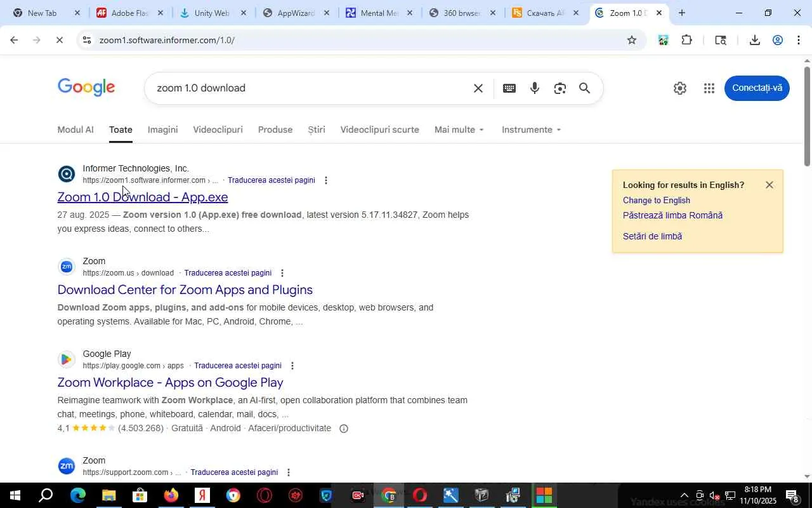Open more options for Google Play result

pos(292,366)
